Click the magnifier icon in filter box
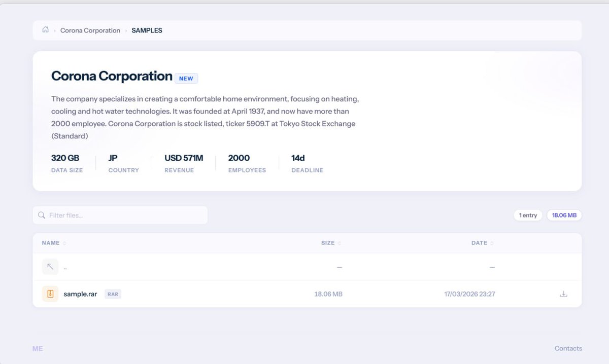 coord(42,215)
